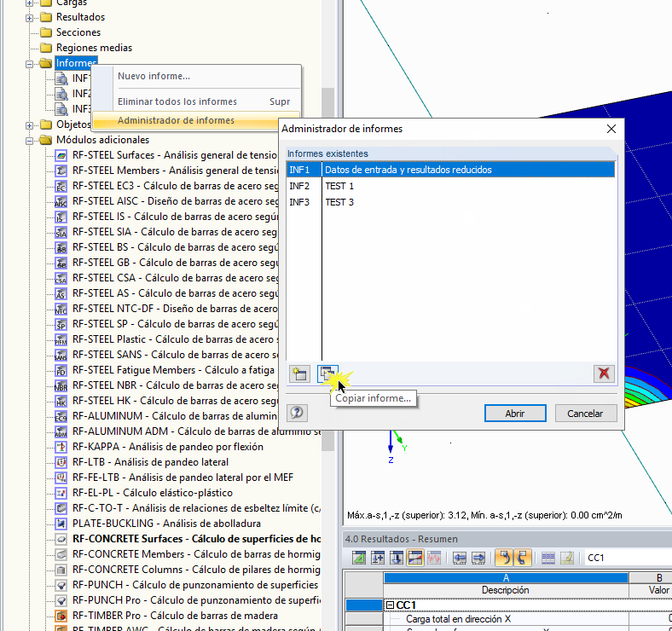The image size is (672, 631).
Task: Click the Cancelar button
Action: pos(585,414)
